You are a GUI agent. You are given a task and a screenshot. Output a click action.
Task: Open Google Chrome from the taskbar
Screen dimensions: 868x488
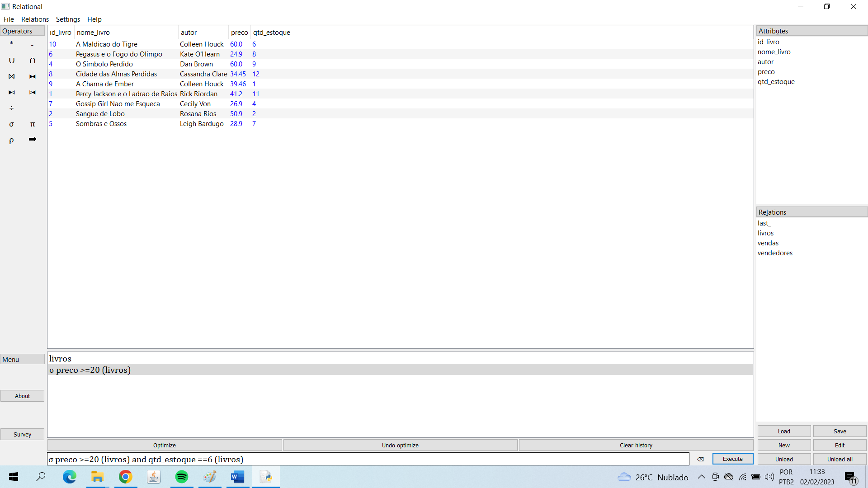tap(126, 477)
